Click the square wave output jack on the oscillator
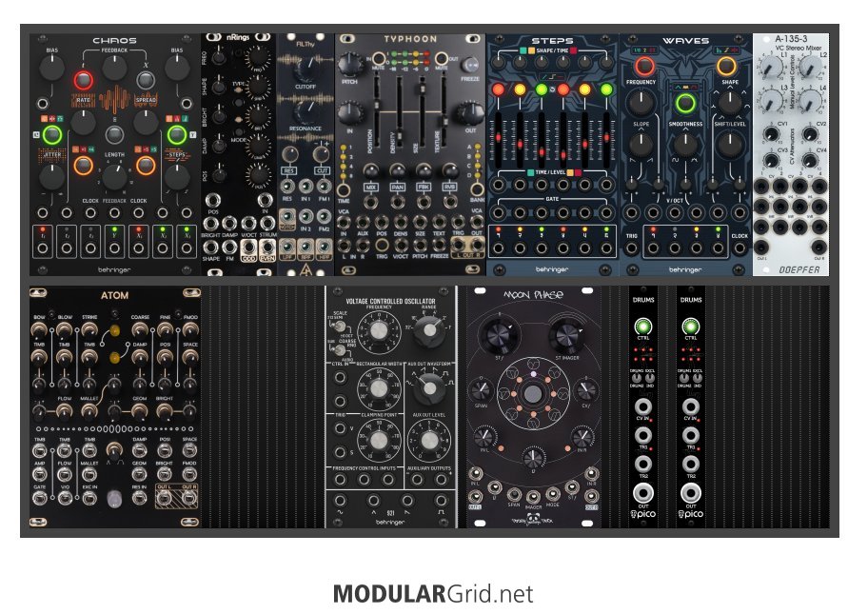The image size is (868, 614). 442,501
